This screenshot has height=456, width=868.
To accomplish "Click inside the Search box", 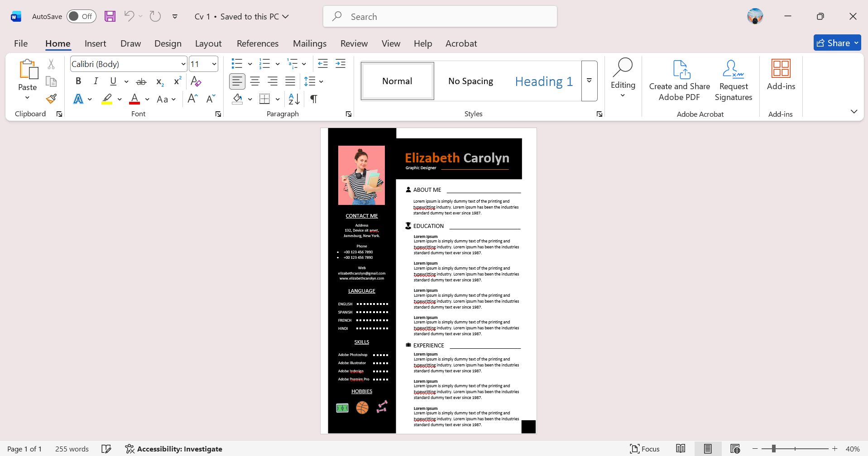I will (x=439, y=16).
